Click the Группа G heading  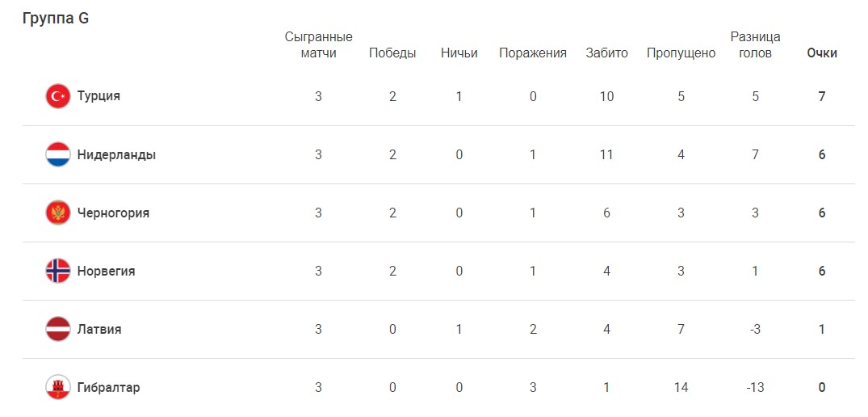coord(56,19)
